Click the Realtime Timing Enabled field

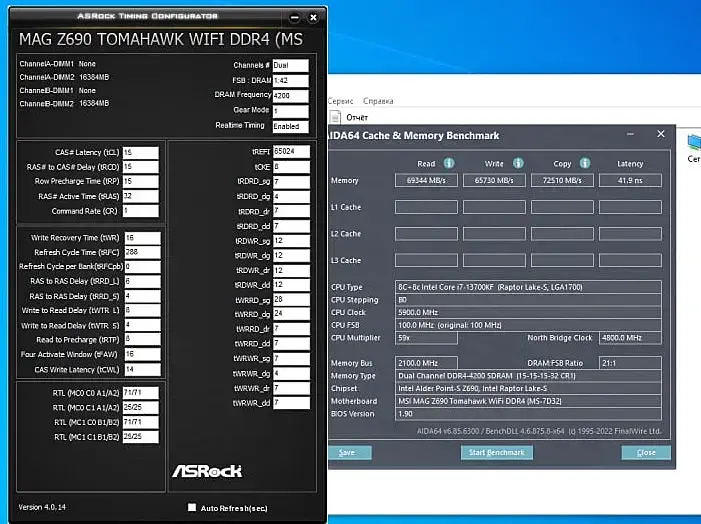coord(290,127)
